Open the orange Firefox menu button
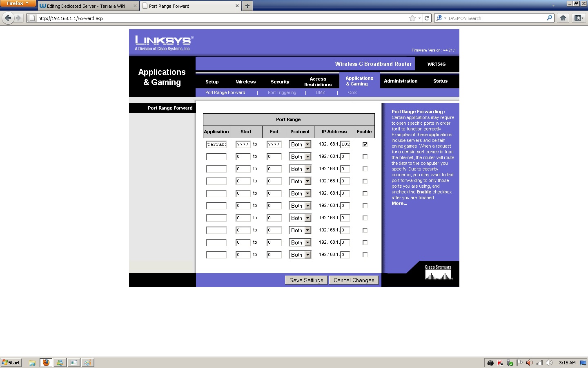588x368 pixels. [x=18, y=3]
